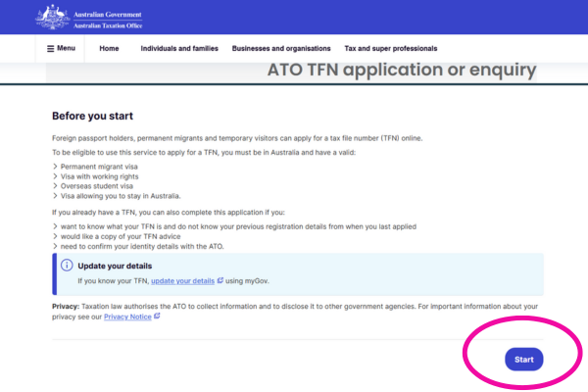Select 'Businesses and organisations' in navigation bar
Screen dimensions: 588x392
(280, 48)
